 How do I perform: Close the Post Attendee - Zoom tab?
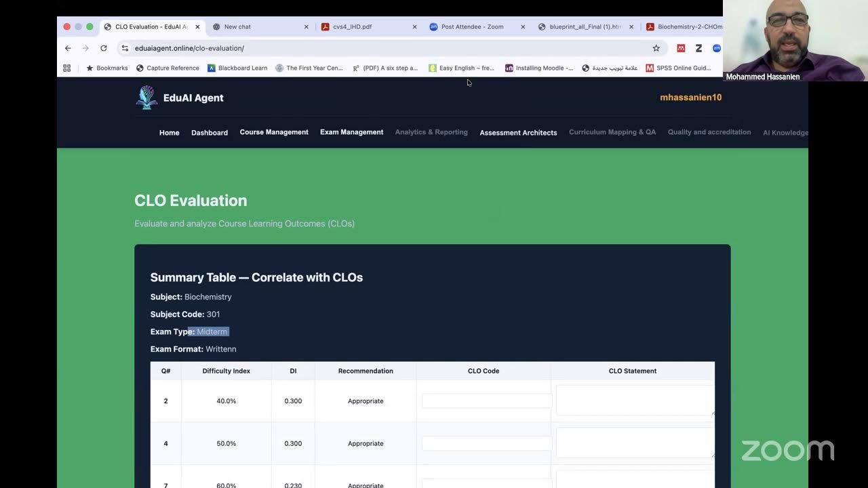[x=523, y=27]
